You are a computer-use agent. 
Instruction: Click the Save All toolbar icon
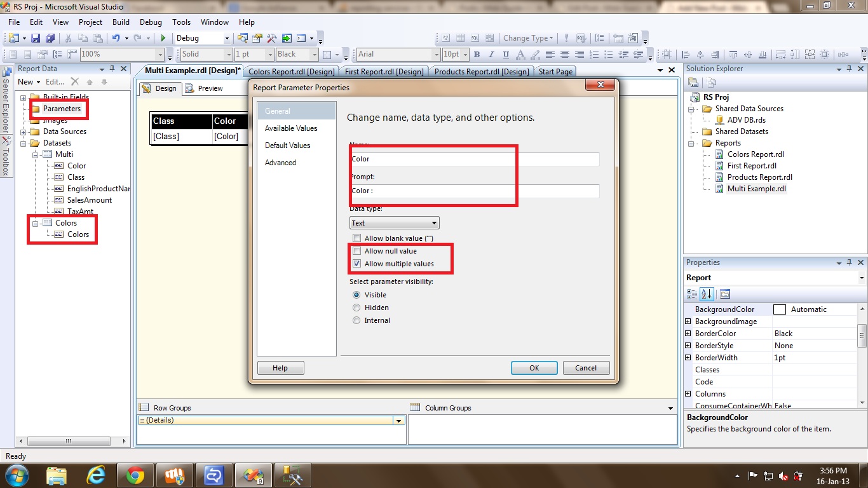click(x=50, y=38)
